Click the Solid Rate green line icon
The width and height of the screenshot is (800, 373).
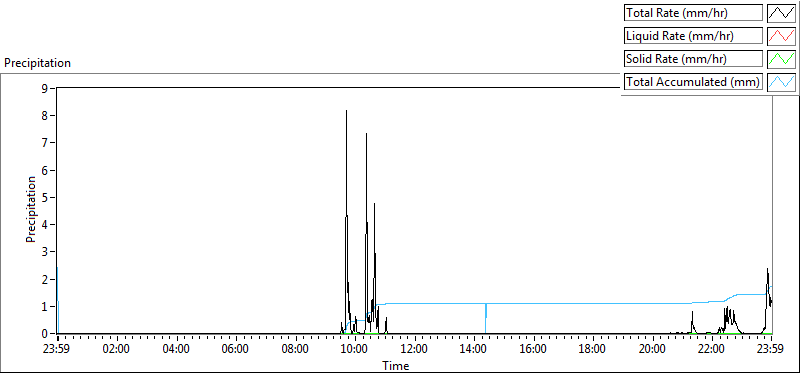tap(781, 59)
